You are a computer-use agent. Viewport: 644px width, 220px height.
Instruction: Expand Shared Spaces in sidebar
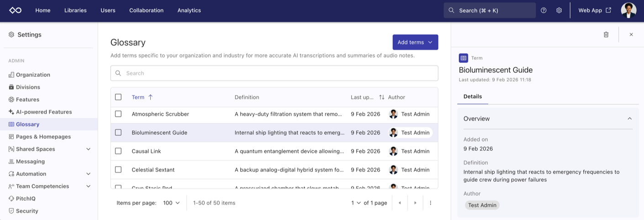(x=89, y=149)
